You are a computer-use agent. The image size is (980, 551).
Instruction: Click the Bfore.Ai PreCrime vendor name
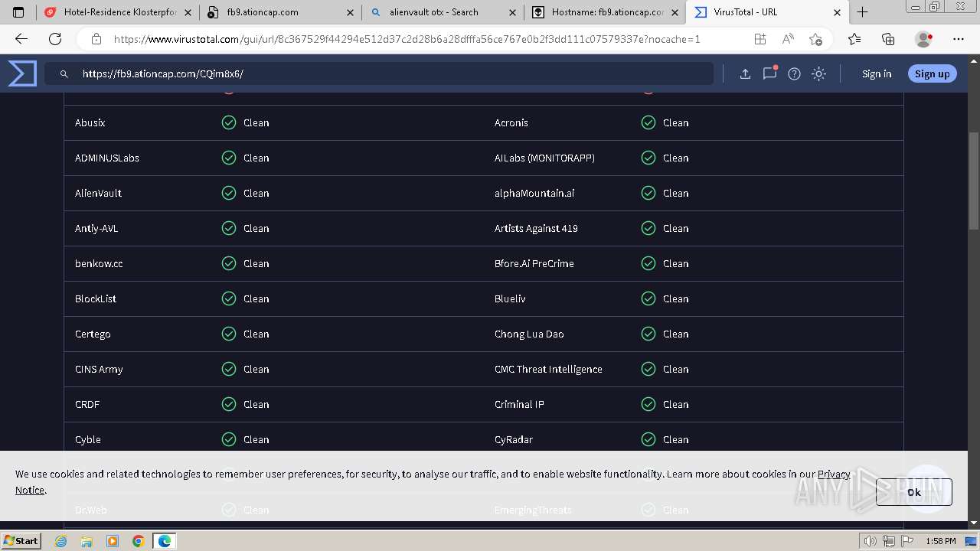(x=534, y=263)
